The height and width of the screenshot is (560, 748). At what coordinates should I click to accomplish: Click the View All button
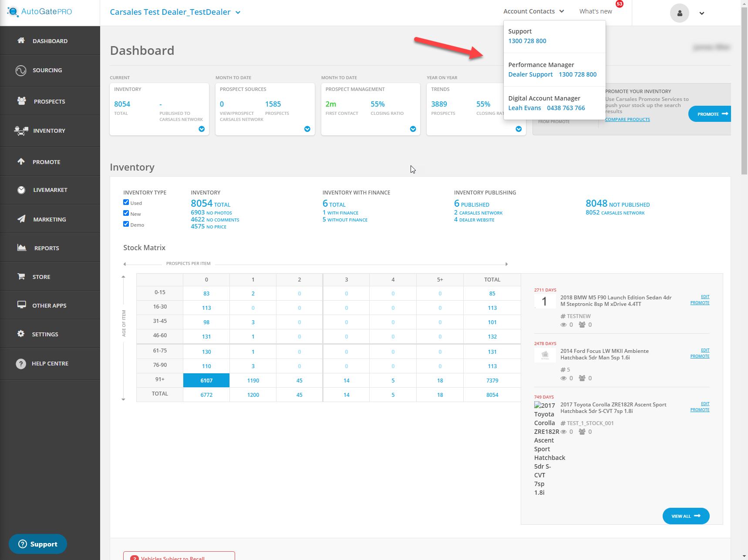(x=686, y=516)
